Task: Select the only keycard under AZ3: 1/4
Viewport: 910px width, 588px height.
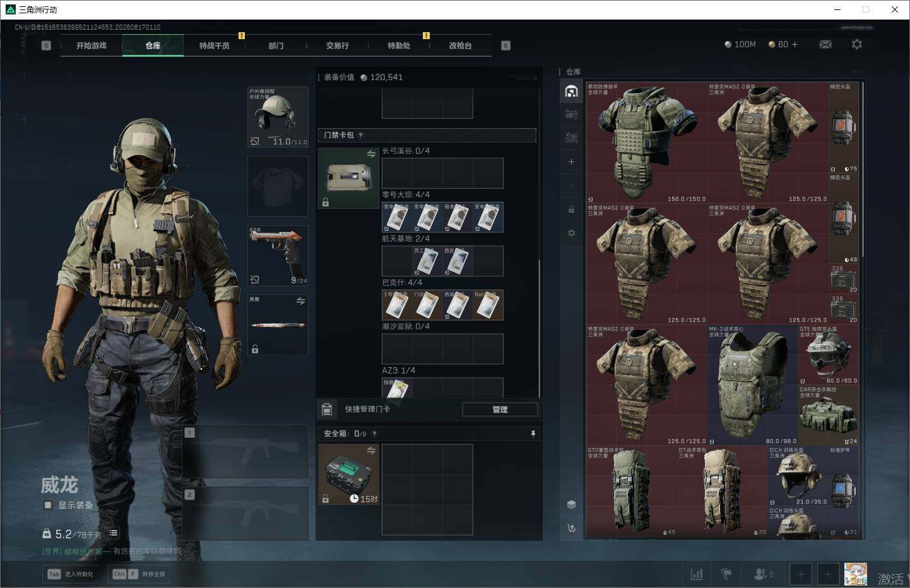Action: (x=397, y=388)
